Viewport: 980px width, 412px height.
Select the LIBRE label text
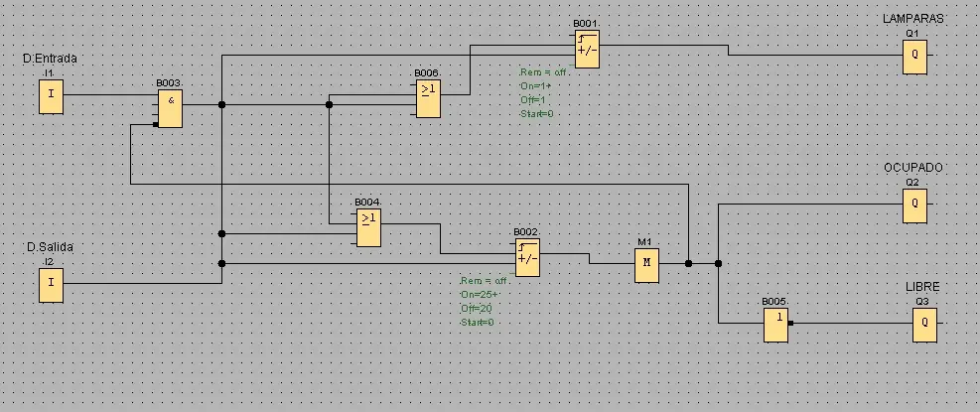click(x=922, y=287)
